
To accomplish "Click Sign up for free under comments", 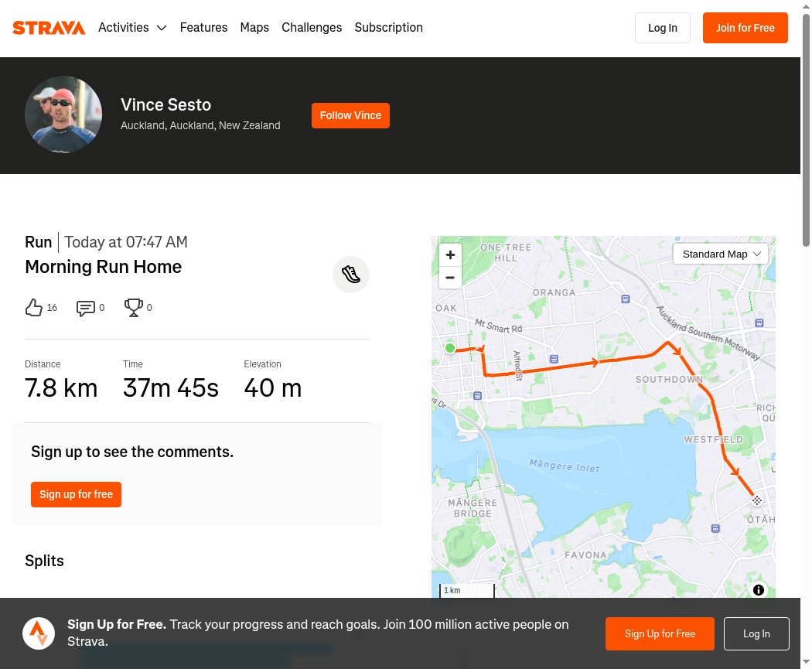I will [x=76, y=494].
